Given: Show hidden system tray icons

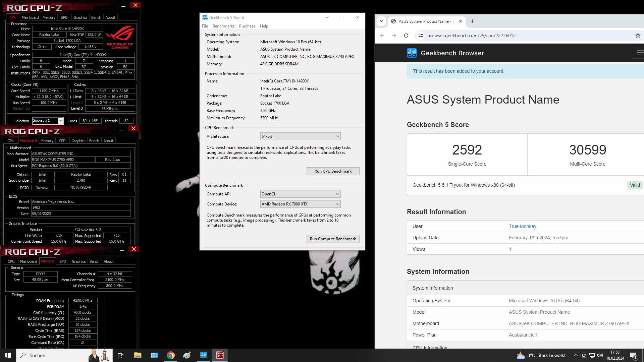Looking at the screenshot, I should 576,355.
